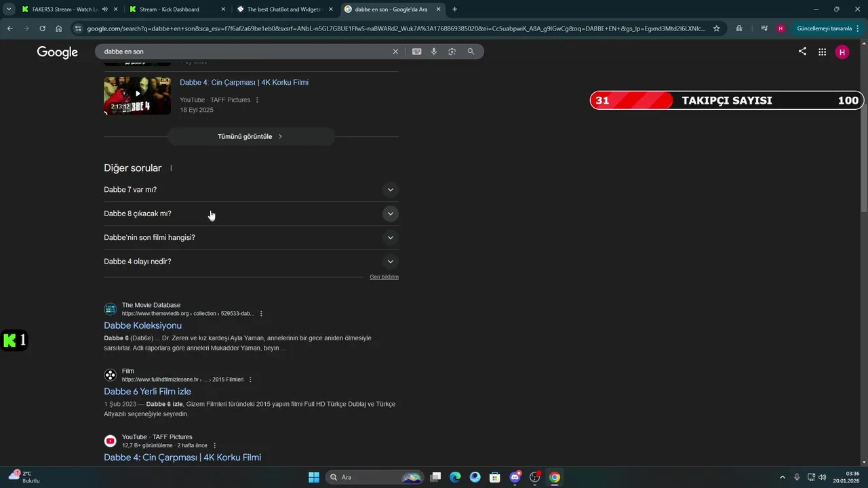Open options next to Diğer sorular
Image resolution: width=868 pixels, height=488 pixels.
click(171, 168)
